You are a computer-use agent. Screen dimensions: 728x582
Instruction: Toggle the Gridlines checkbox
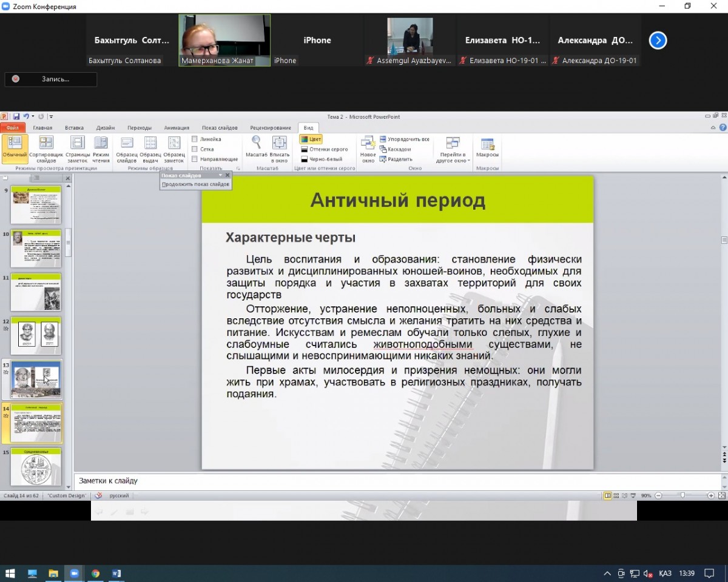click(195, 149)
